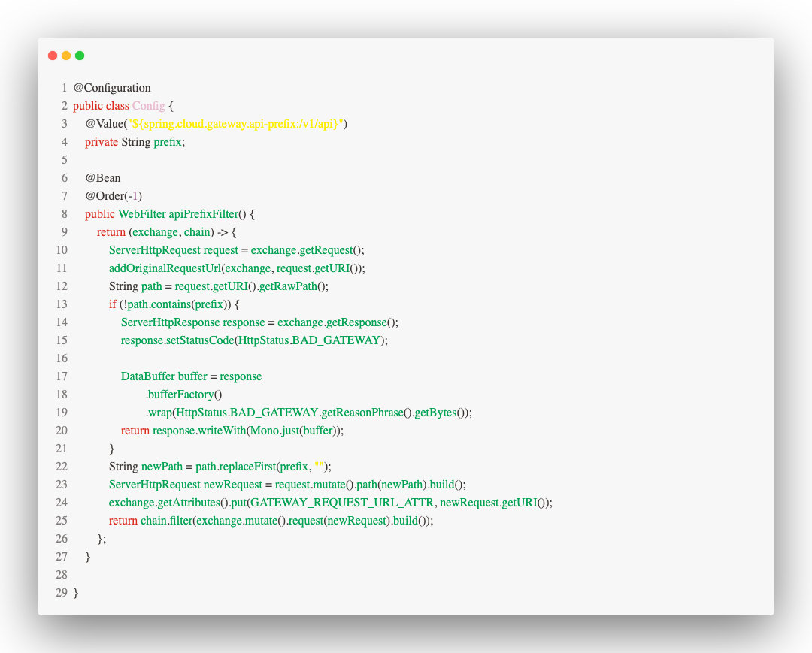Click the green maximize window dot

pyautogui.click(x=80, y=56)
